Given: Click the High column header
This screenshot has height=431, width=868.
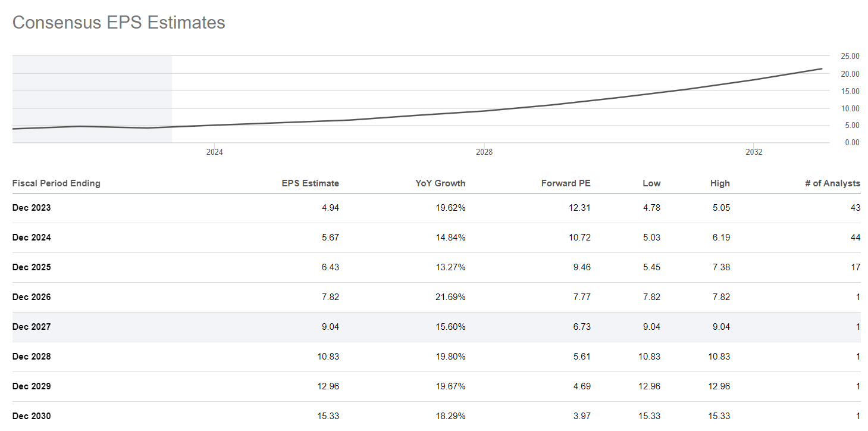Looking at the screenshot, I should pos(719,183).
